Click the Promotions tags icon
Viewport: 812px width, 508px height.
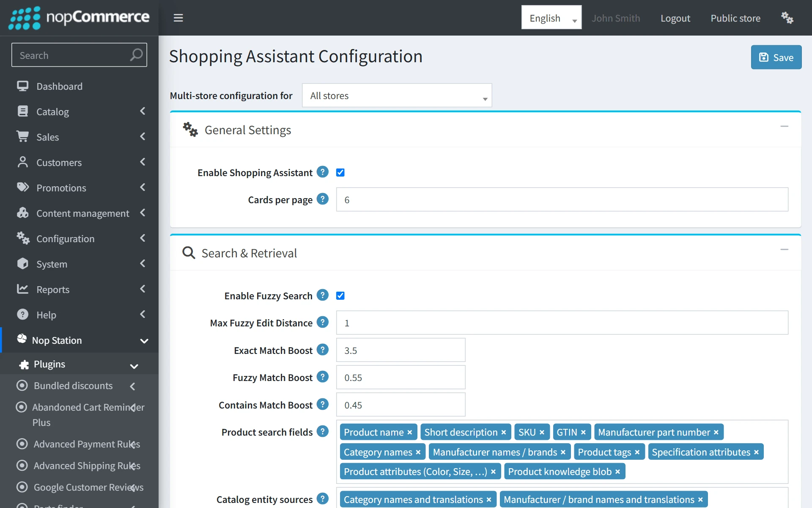click(x=22, y=187)
